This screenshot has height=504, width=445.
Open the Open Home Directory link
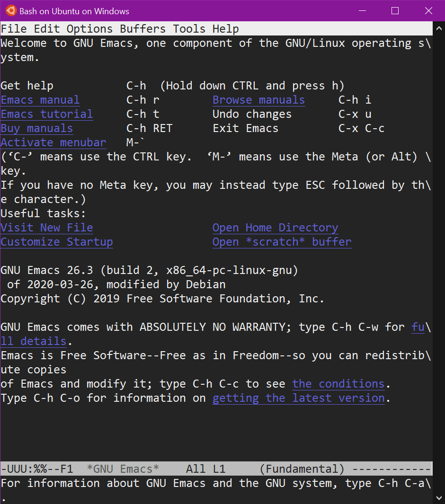[x=275, y=228]
